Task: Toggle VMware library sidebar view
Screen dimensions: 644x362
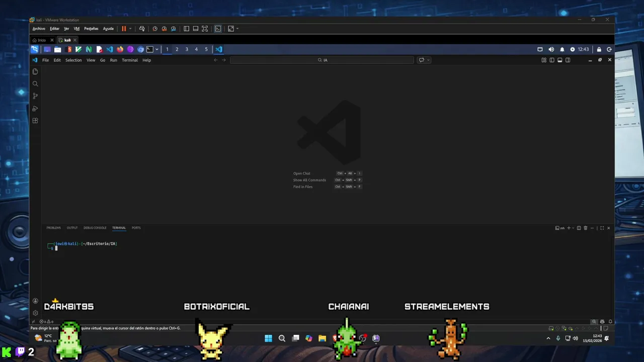Action: (186, 29)
